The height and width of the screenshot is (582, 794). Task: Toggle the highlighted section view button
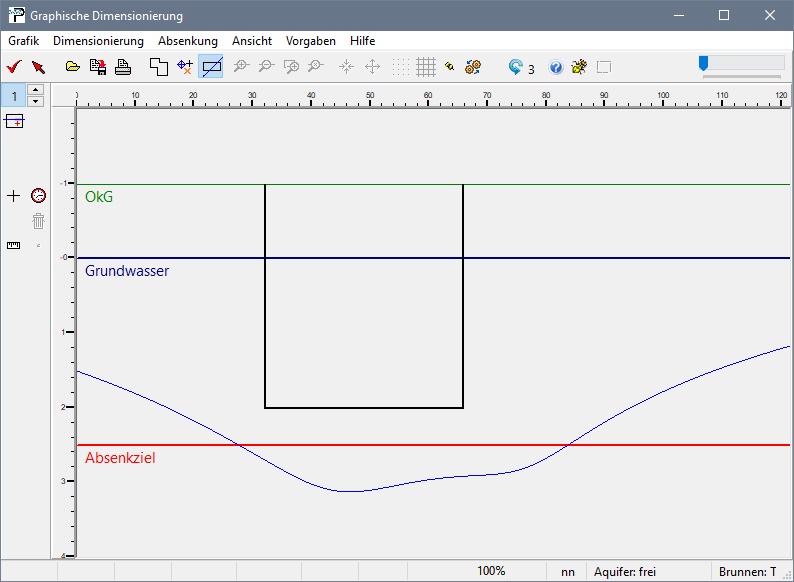211,67
